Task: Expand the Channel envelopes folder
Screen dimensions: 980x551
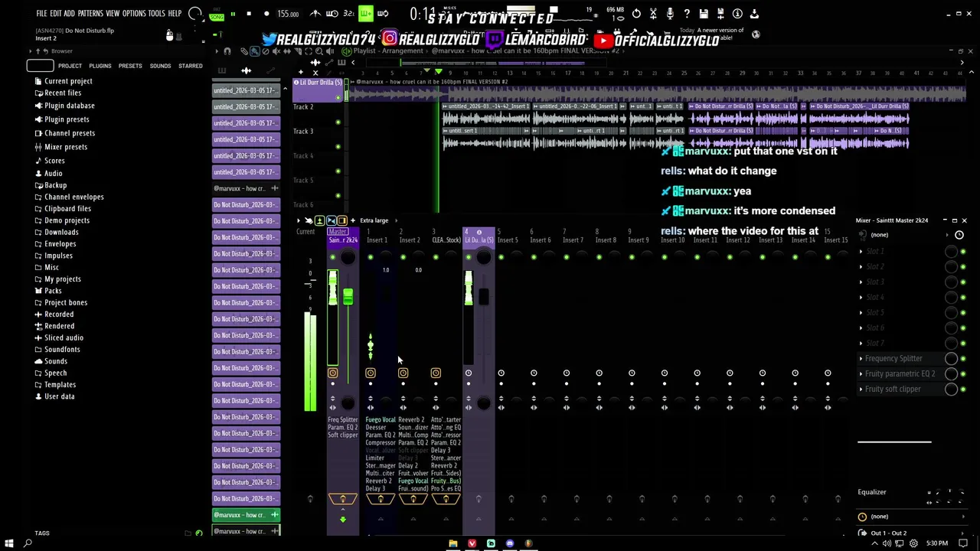Action: (x=73, y=197)
